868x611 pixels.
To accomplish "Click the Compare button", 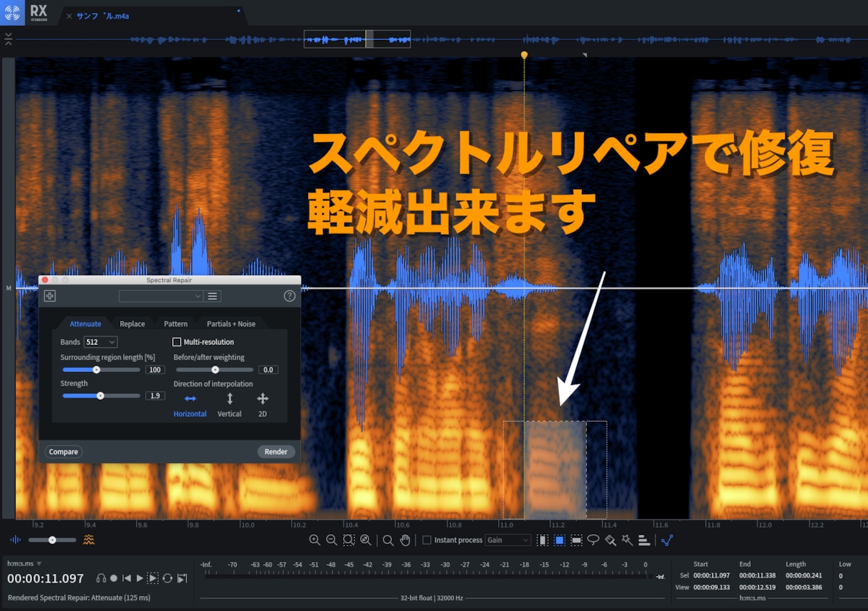I will tap(63, 452).
